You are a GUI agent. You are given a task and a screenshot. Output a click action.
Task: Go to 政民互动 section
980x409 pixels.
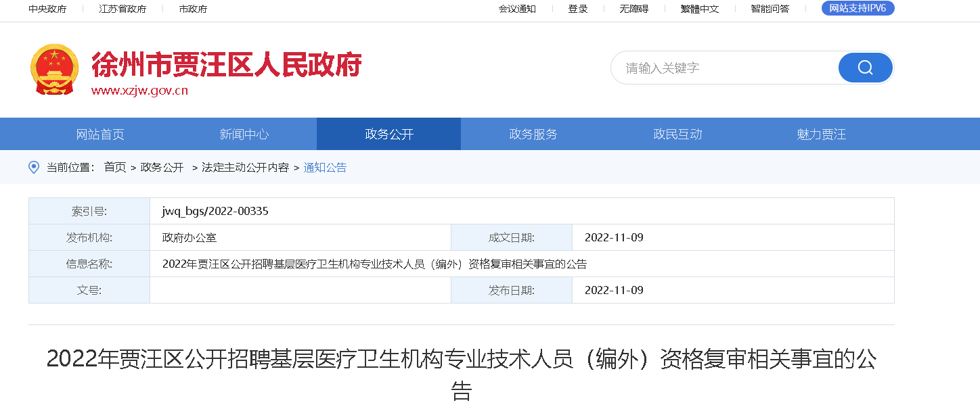coord(677,135)
